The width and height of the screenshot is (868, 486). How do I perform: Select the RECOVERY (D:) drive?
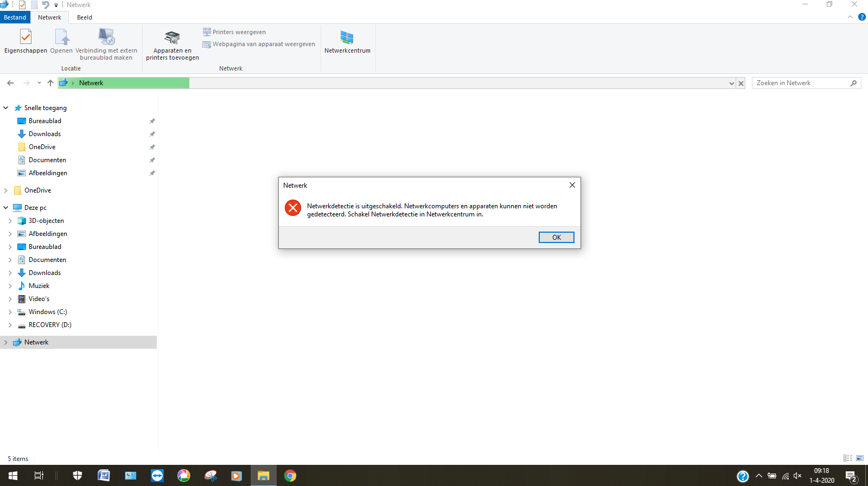[50, 325]
